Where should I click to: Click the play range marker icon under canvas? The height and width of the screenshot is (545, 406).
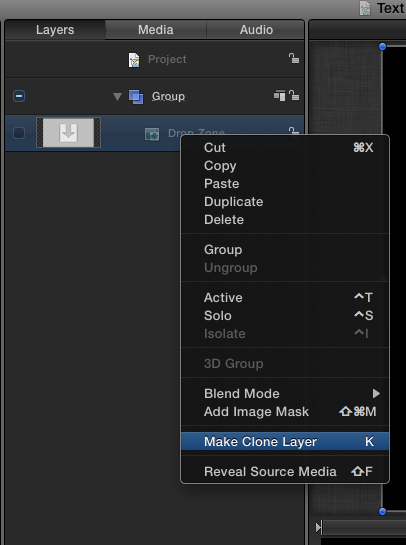pyautogui.click(x=319, y=528)
